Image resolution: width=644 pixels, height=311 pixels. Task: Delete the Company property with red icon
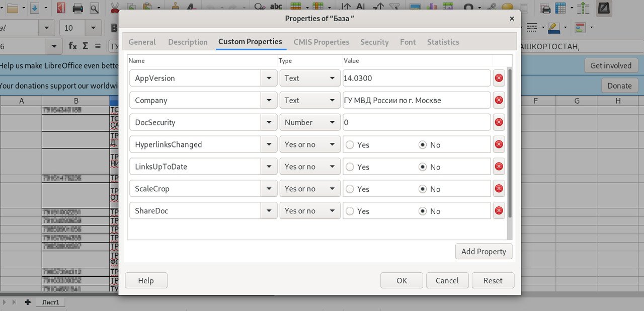click(499, 100)
